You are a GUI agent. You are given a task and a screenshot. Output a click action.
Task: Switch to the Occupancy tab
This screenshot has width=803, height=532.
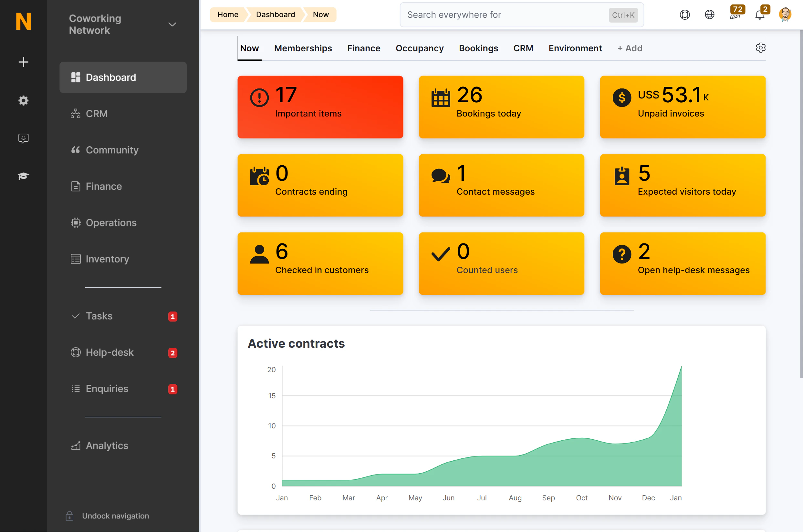[419, 48]
